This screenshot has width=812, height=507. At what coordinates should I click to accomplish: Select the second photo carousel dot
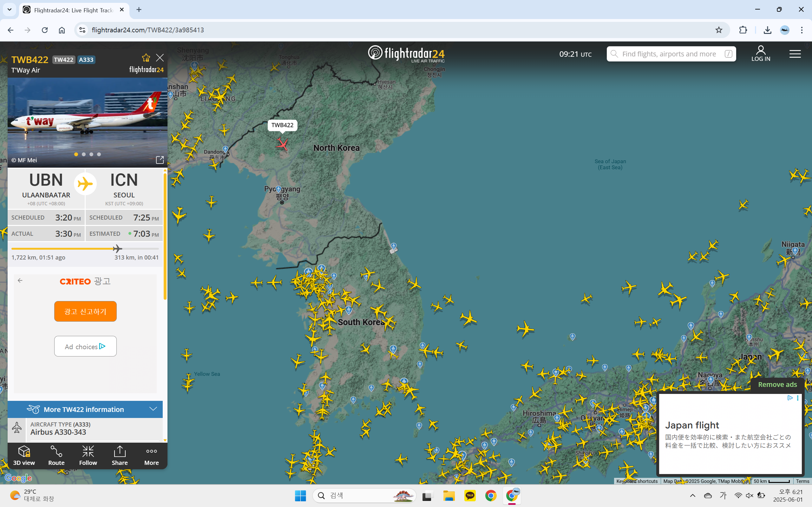click(x=84, y=154)
